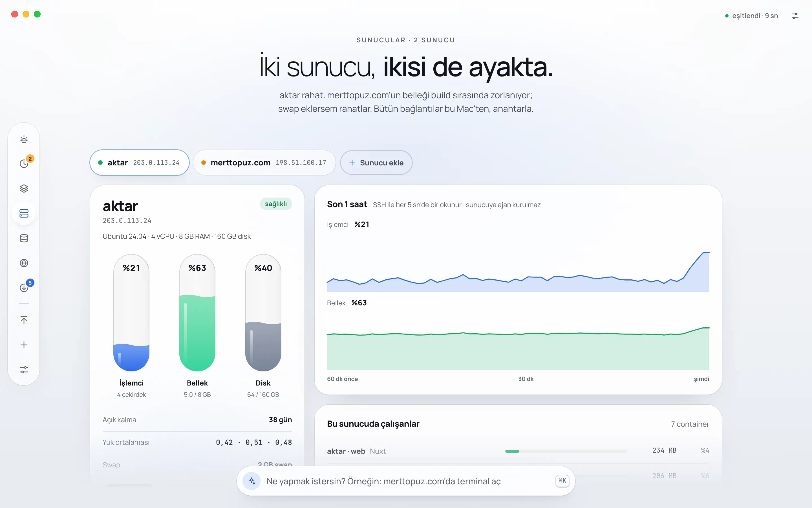812x508 pixels.
Task: Click the 5,0 / 8 GB memory label
Action: coord(197,395)
